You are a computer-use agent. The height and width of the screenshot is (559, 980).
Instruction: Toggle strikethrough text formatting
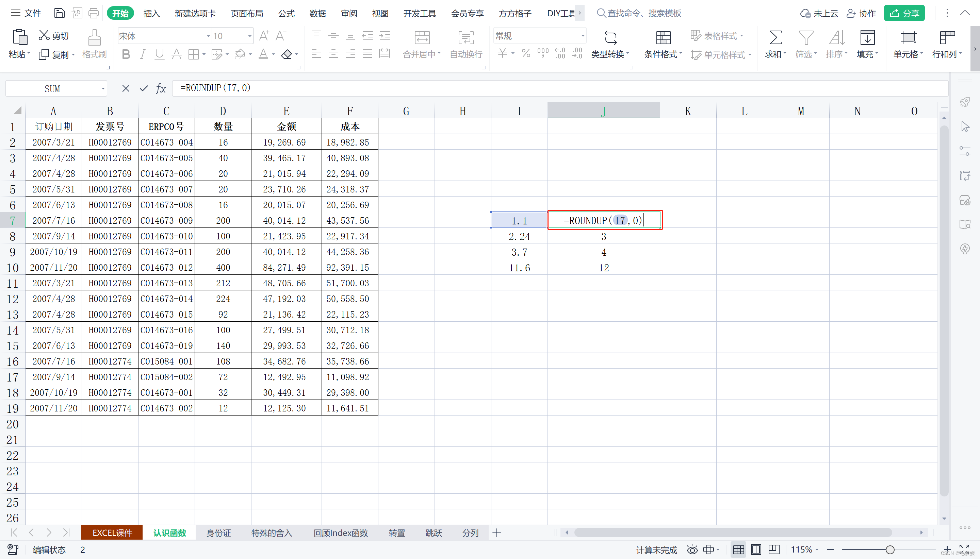(x=176, y=54)
